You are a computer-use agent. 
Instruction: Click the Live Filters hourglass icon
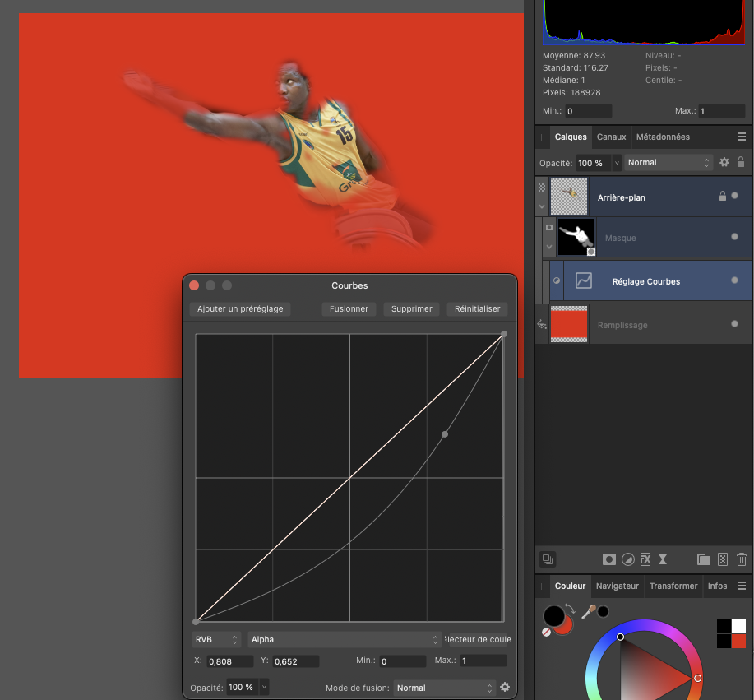coord(663,559)
